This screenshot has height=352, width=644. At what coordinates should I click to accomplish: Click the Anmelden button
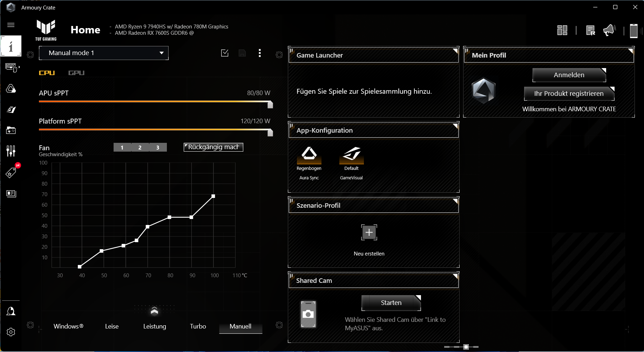click(569, 75)
